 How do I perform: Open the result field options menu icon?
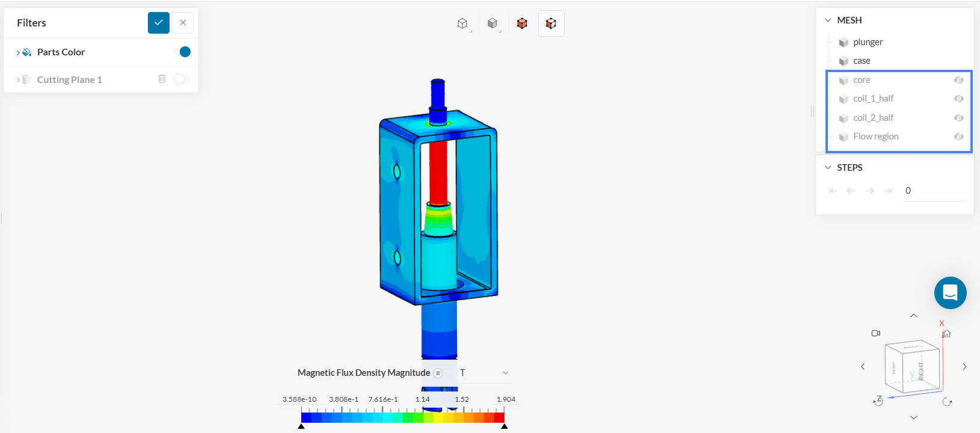tap(438, 373)
